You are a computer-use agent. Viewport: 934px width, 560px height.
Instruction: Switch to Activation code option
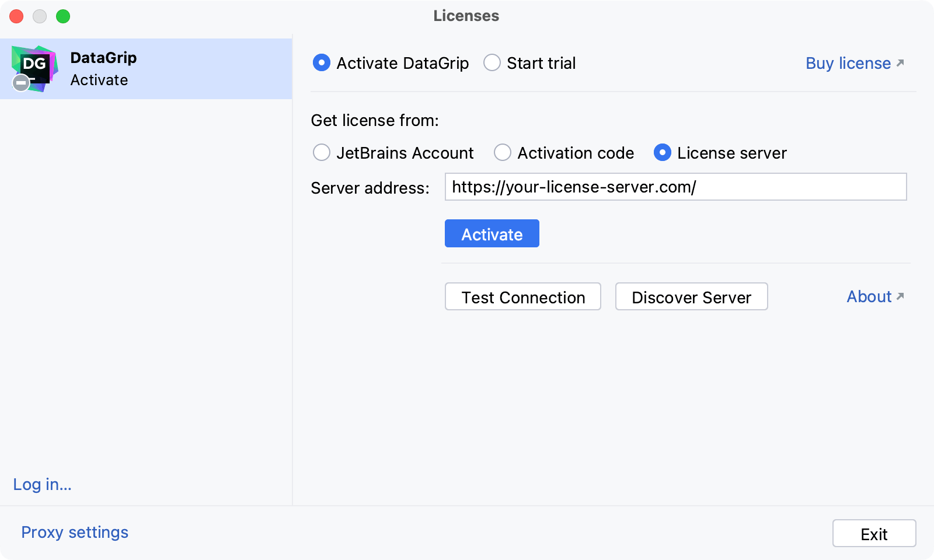503,153
